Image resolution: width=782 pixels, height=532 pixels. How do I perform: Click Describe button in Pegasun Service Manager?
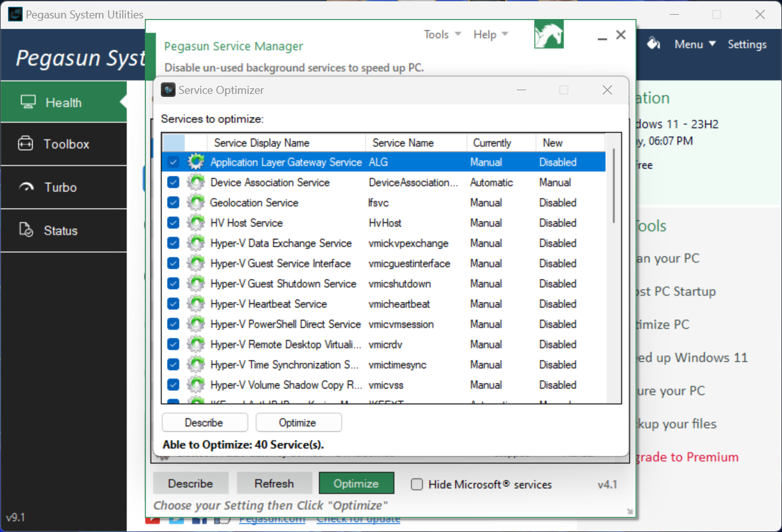click(190, 484)
